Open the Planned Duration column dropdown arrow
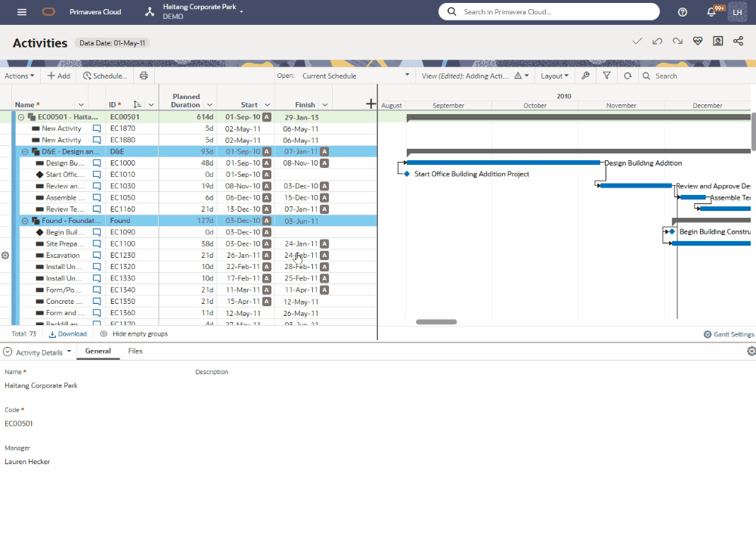The height and width of the screenshot is (539, 756). tap(209, 104)
